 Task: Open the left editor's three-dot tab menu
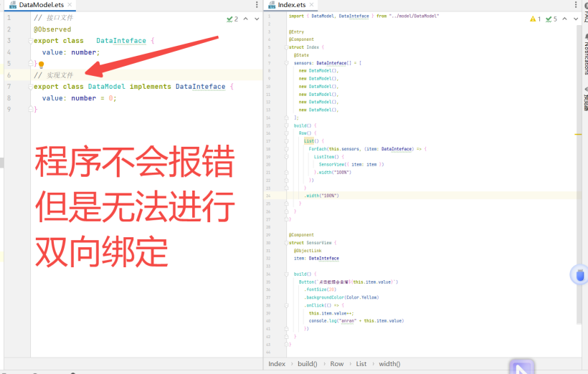click(x=257, y=5)
